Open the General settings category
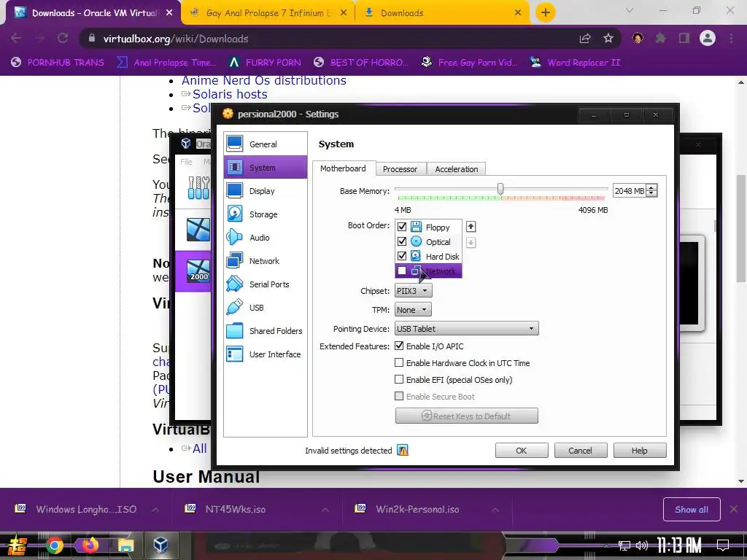The height and width of the screenshot is (560, 747). point(265,144)
